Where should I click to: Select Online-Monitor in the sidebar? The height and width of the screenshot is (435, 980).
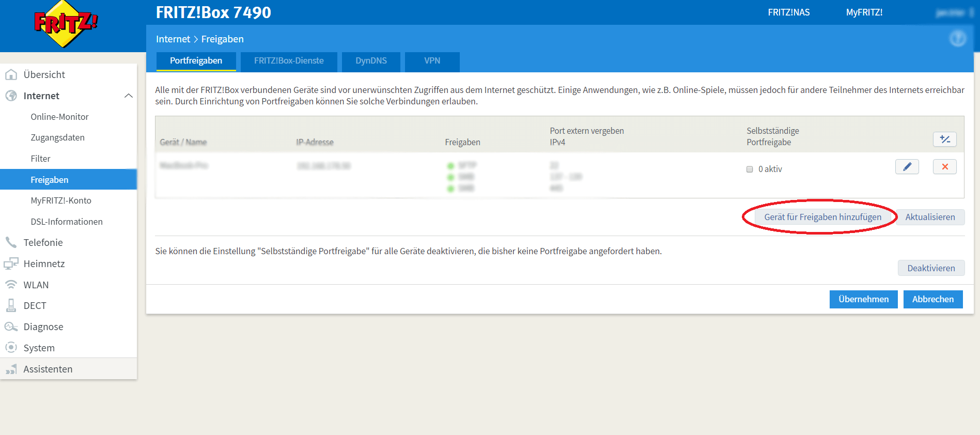pyautogui.click(x=59, y=117)
